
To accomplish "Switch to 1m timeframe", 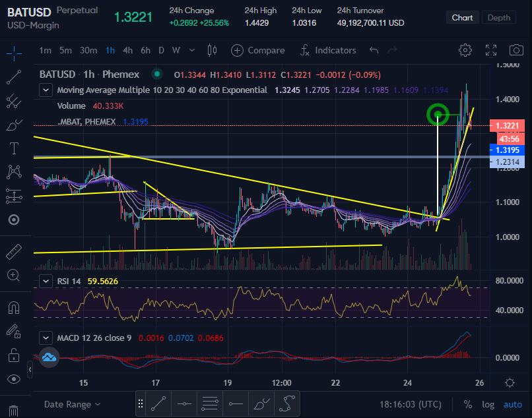I will coord(45,50).
